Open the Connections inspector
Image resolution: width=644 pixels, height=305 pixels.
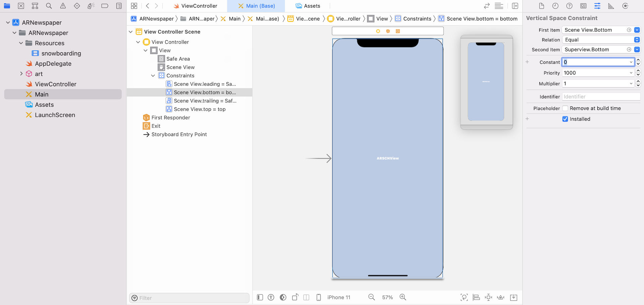pos(625,6)
